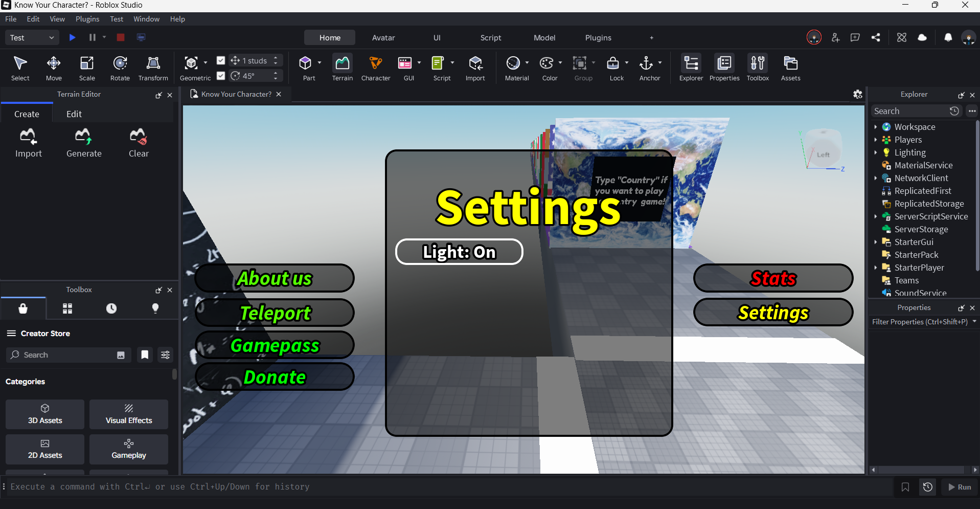Open the File menu
This screenshot has height=509, width=980.
pyautogui.click(x=11, y=19)
